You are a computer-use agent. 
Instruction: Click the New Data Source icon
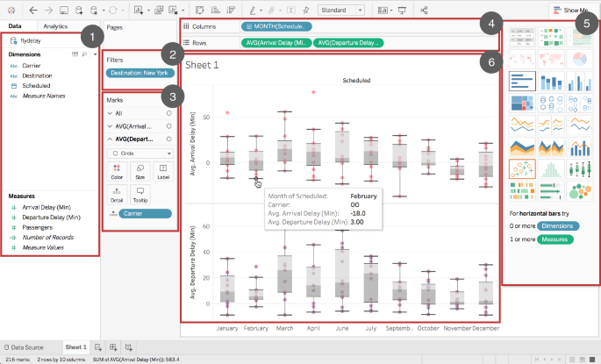(79, 11)
